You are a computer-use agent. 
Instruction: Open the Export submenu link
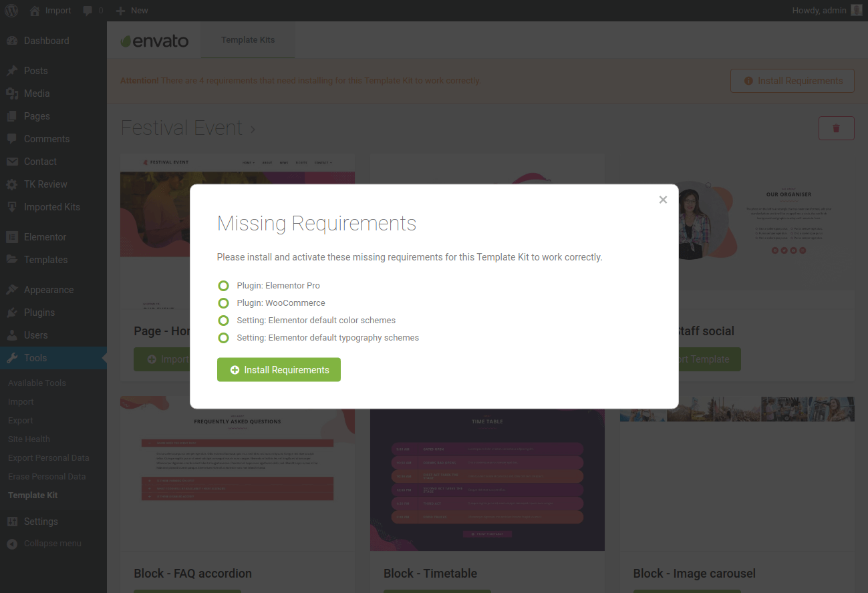point(21,421)
